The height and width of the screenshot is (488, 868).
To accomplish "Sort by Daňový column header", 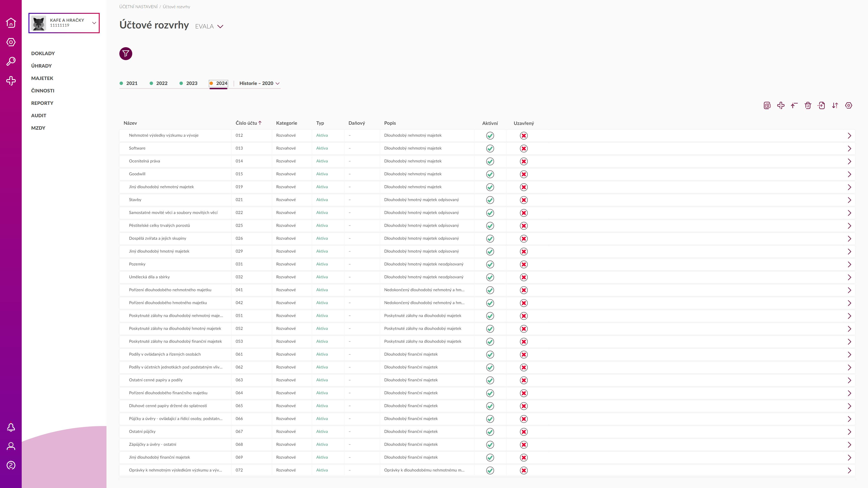I will click(x=356, y=123).
